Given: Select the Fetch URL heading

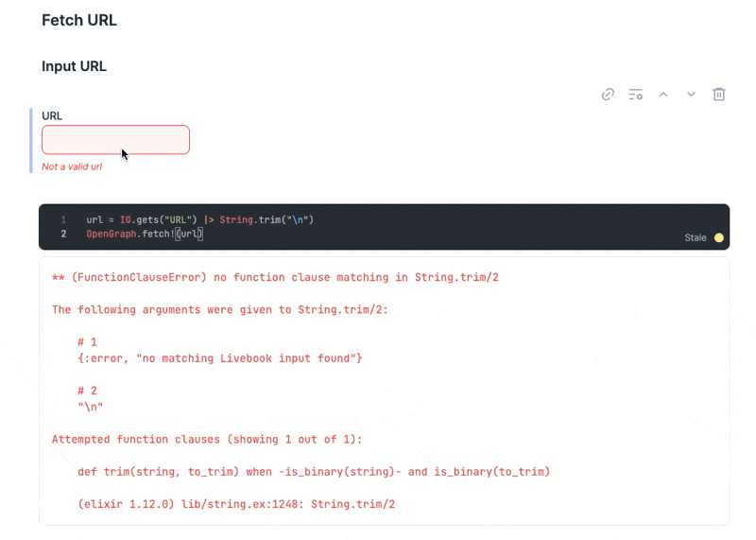Looking at the screenshot, I should click(x=79, y=20).
